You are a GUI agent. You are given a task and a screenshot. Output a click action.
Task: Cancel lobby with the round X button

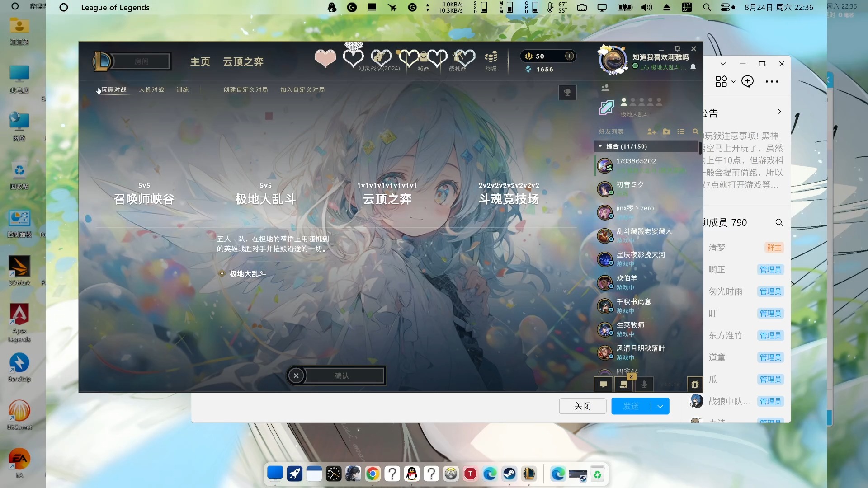click(296, 375)
